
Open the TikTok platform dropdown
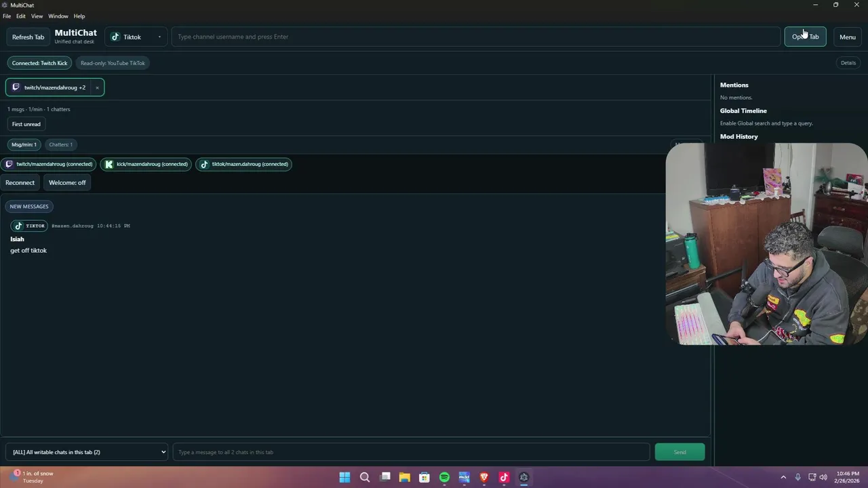136,37
